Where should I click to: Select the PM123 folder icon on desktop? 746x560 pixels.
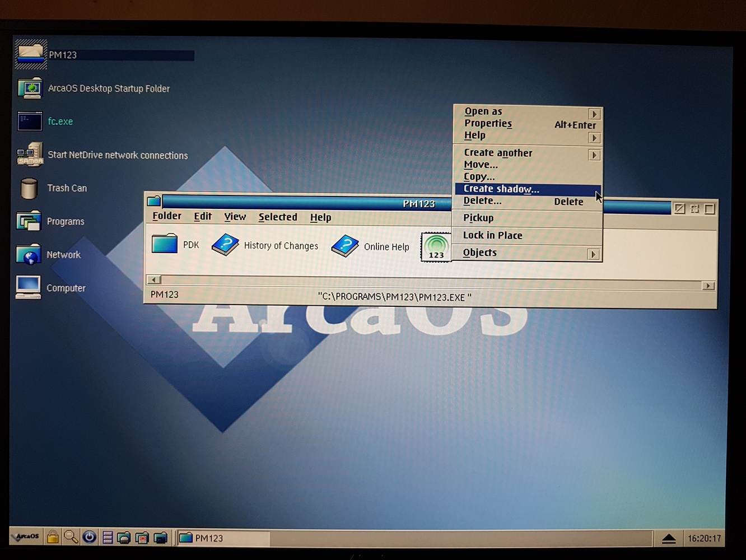click(x=30, y=54)
